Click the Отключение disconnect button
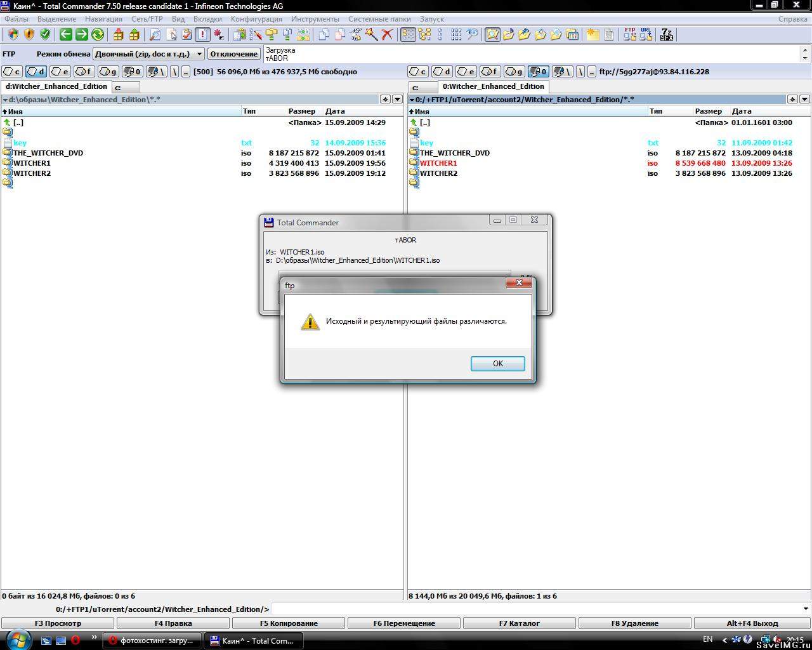Viewport: 812px width, 650px height. point(233,54)
